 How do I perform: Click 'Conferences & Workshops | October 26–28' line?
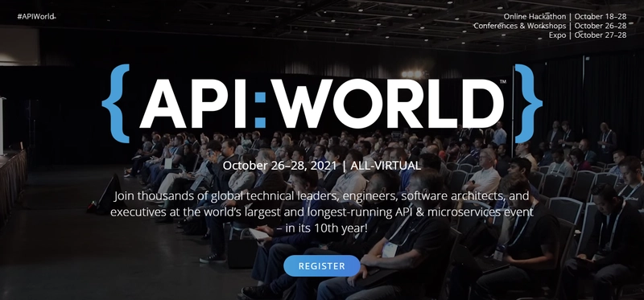click(x=550, y=26)
